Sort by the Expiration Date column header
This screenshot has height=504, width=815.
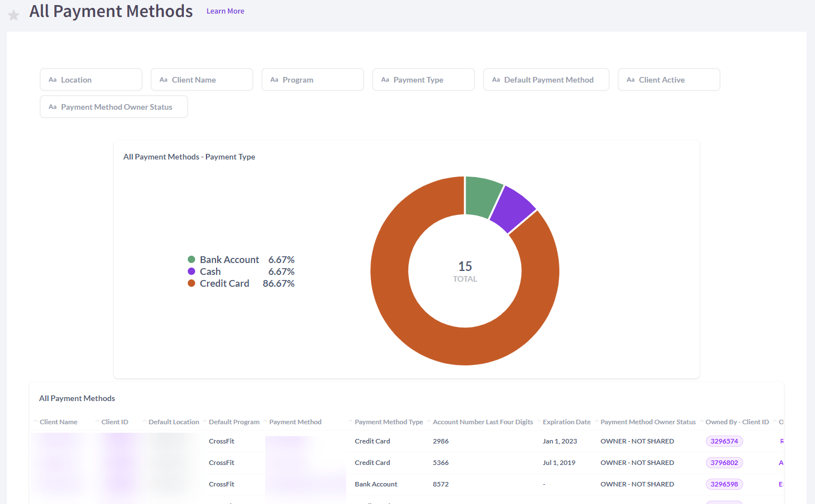567,422
